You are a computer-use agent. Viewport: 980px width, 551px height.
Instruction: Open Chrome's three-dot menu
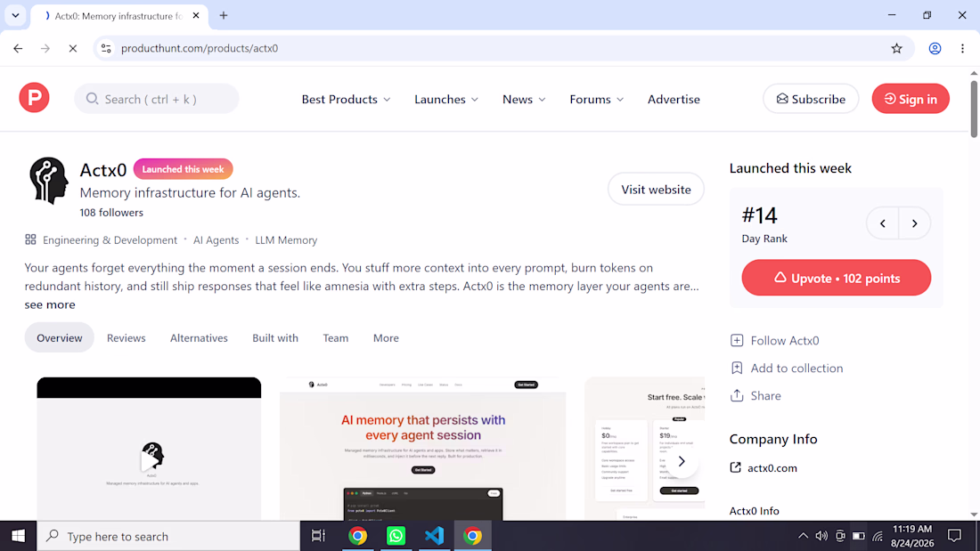962,48
